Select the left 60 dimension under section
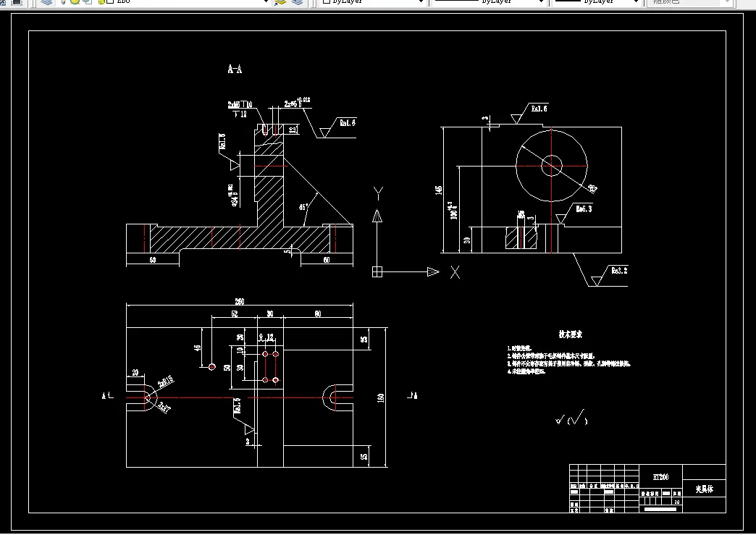Screen dimensions: 756x535 tap(153, 261)
